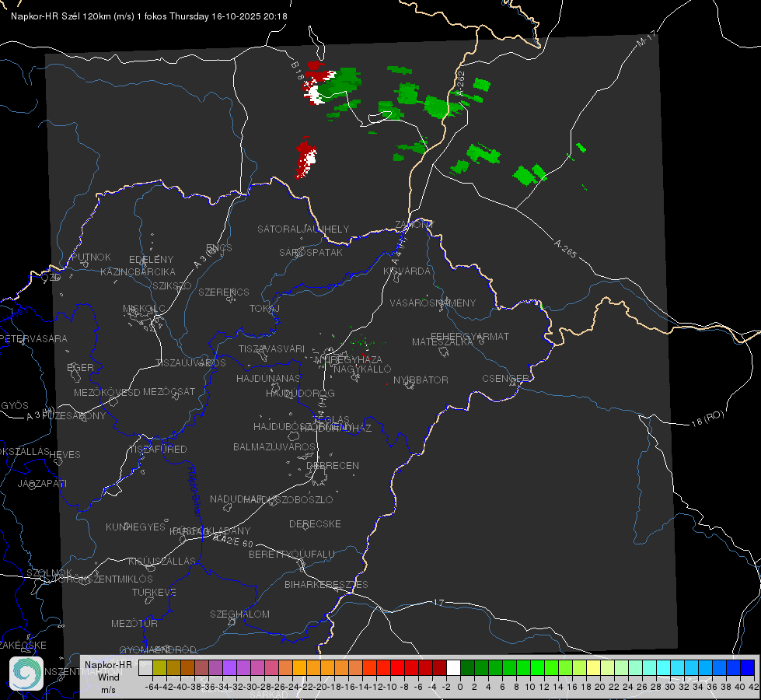This screenshot has height=700, width=761.
Task: Click the HAJDÚNÁNÁS town label
Action: (268, 378)
